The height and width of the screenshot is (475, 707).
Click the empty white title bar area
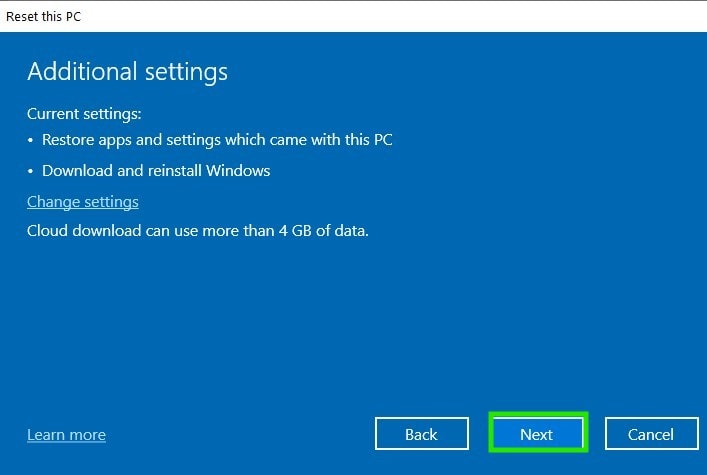click(x=392, y=17)
